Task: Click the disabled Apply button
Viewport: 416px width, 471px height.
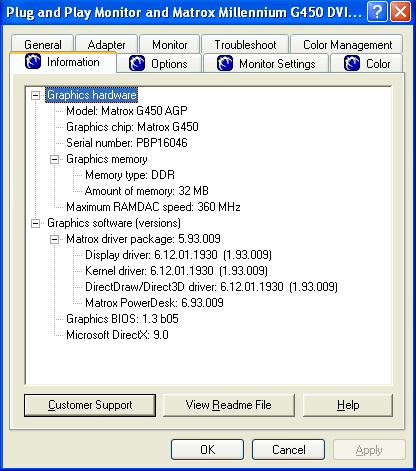Action: [x=369, y=450]
